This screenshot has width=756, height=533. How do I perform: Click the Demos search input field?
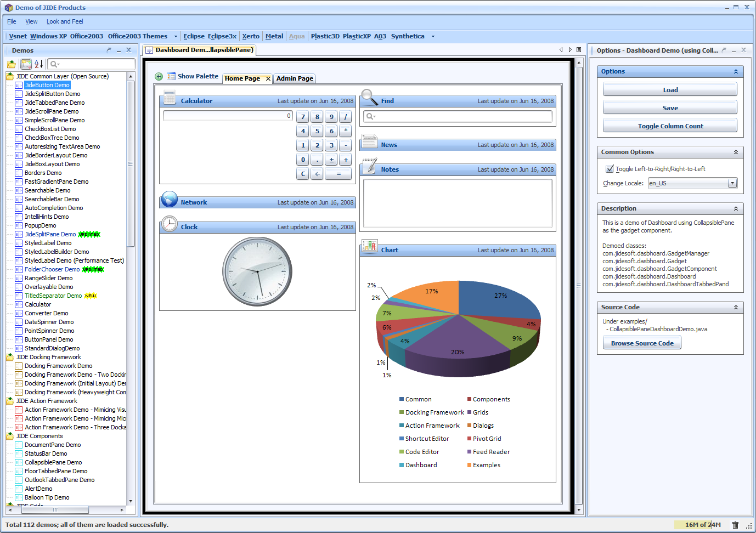[91, 64]
